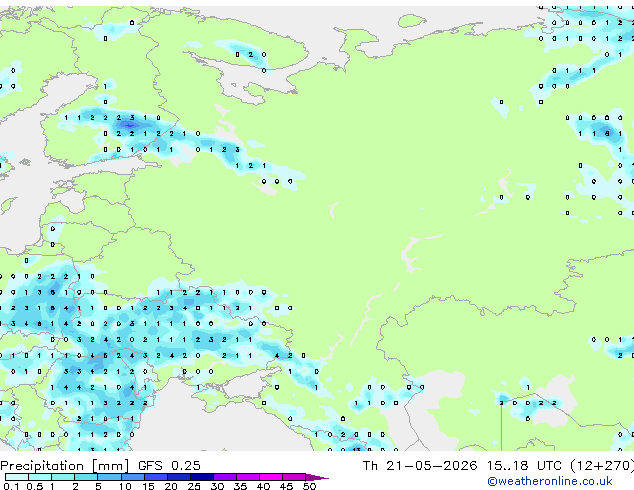Click the "Precipitation" title word

pyautogui.click(x=42, y=466)
